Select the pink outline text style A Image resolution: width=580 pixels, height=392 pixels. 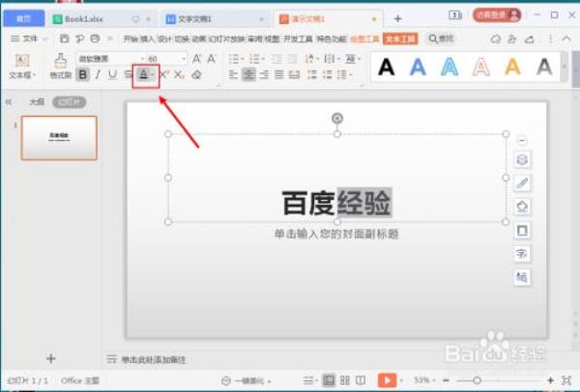pos(481,68)
